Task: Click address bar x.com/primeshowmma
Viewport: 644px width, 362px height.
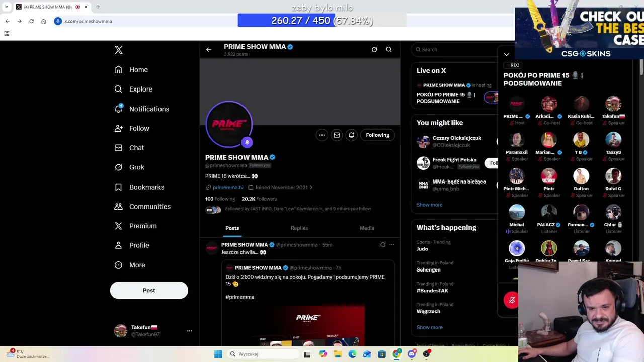Action: pyautogui.click(x=88, y=21)
